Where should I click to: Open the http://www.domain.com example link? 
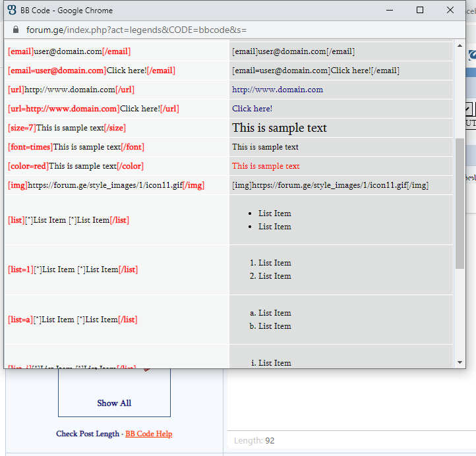pos(278,90)
